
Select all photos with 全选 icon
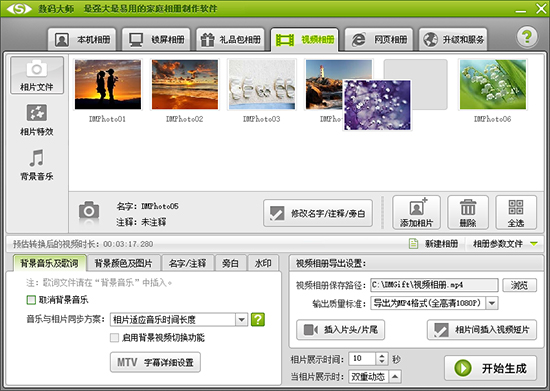point(516,207)
